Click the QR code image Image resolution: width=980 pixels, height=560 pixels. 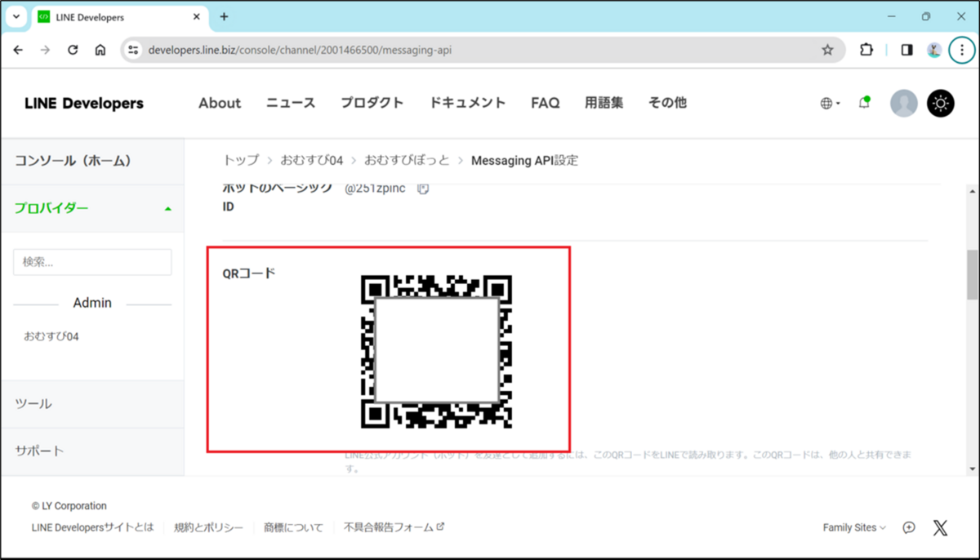(x=436, y=352)
